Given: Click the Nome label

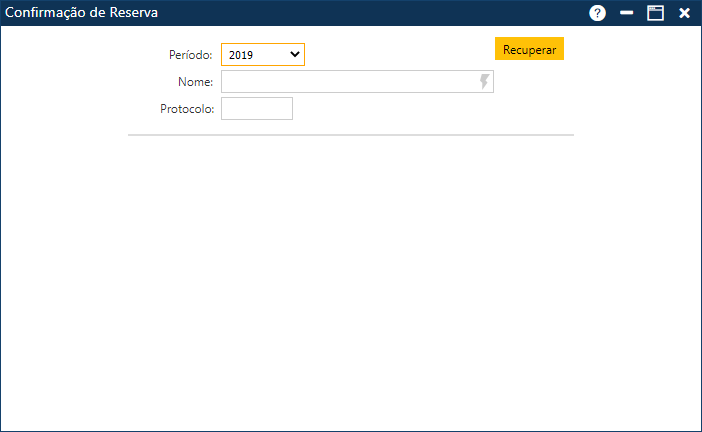Looking at the screenshot, I should [194, 82].
